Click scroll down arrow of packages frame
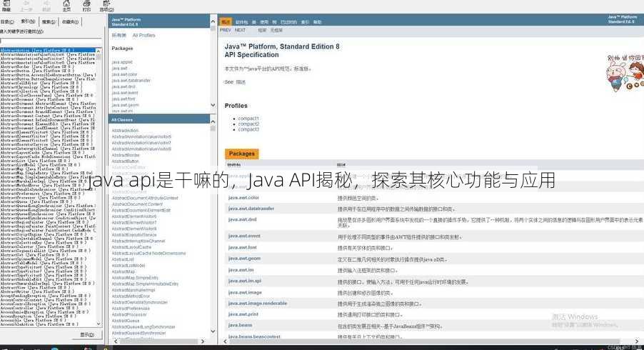644x350 pixels. coord(213,105)
